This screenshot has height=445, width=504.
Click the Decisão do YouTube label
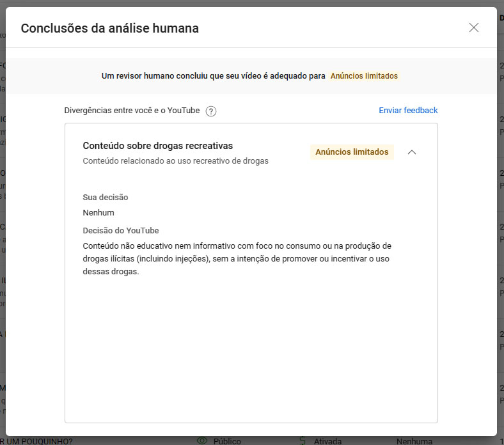tap(121, 231)
